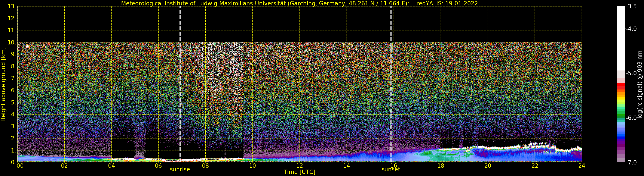The height and width of the screenshot is (176, 644).
Task: Click the "5." height axis tick label
Action: (13, 103)
